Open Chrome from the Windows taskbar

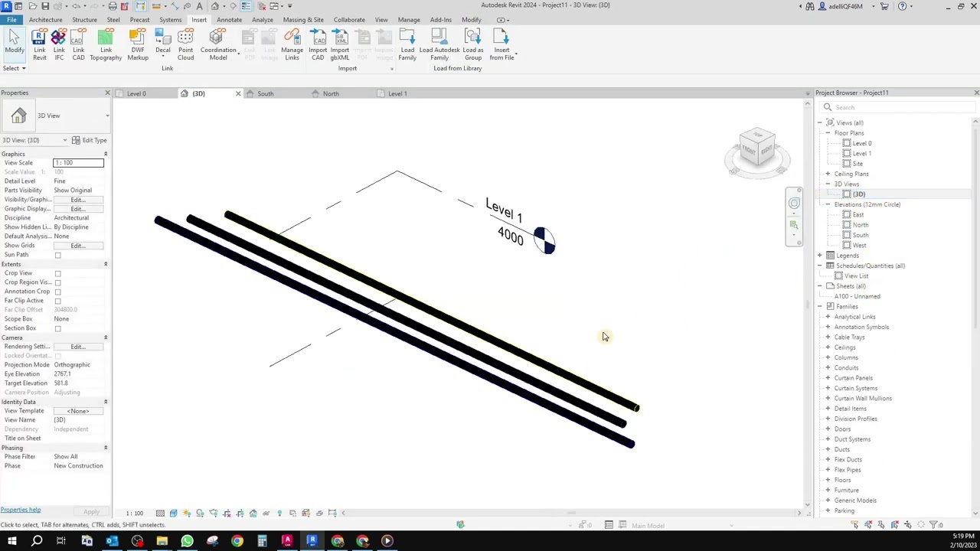(237, 541)
